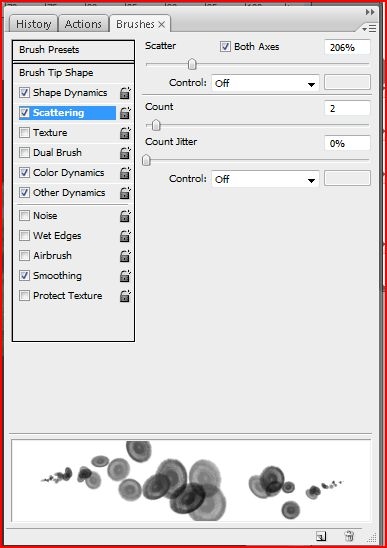Select the Brushes tab
The height and width of the screenshot is (548, 387).
135,24
